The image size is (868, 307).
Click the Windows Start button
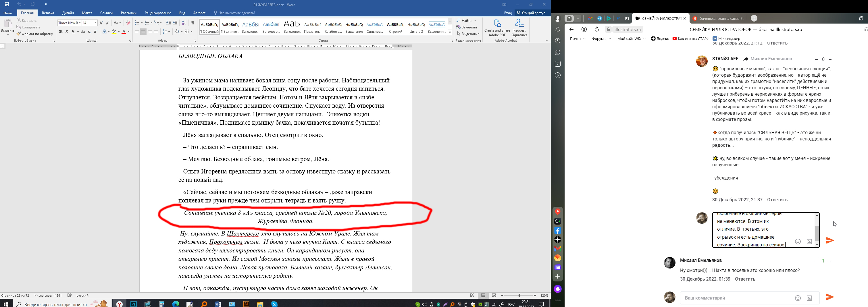(6, 304)
